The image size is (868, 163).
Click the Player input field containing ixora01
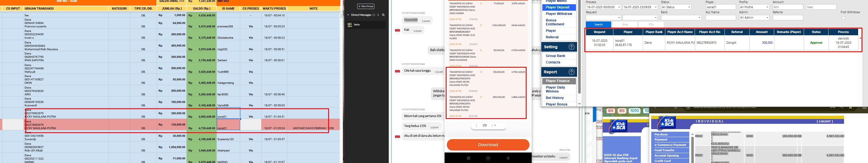coord(720,7)
